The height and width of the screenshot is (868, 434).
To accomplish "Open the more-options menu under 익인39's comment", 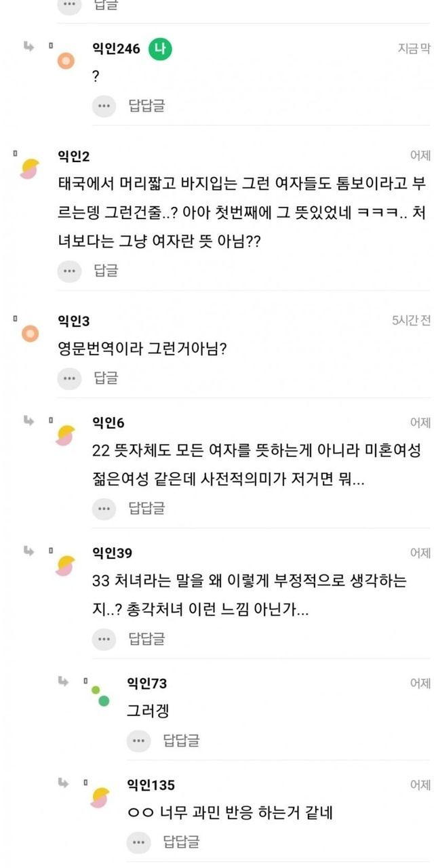I will [104, 638].
